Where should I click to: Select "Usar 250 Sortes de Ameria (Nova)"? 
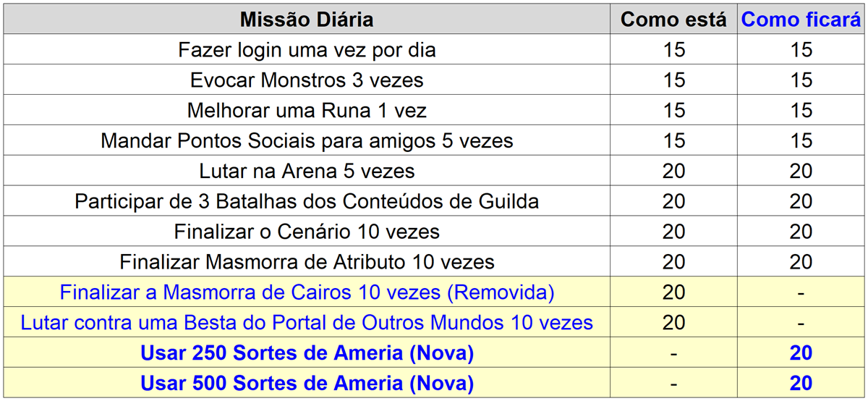[x=307, y=353]
